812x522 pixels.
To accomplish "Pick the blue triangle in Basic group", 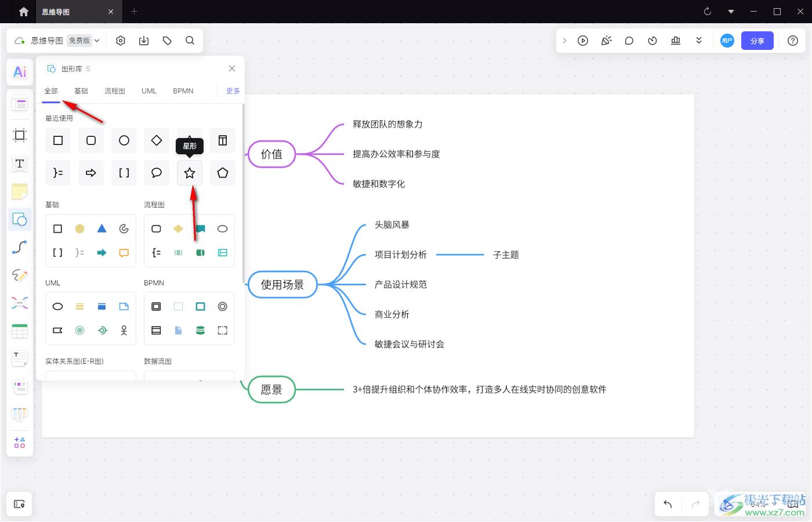I will coord(102,229).
